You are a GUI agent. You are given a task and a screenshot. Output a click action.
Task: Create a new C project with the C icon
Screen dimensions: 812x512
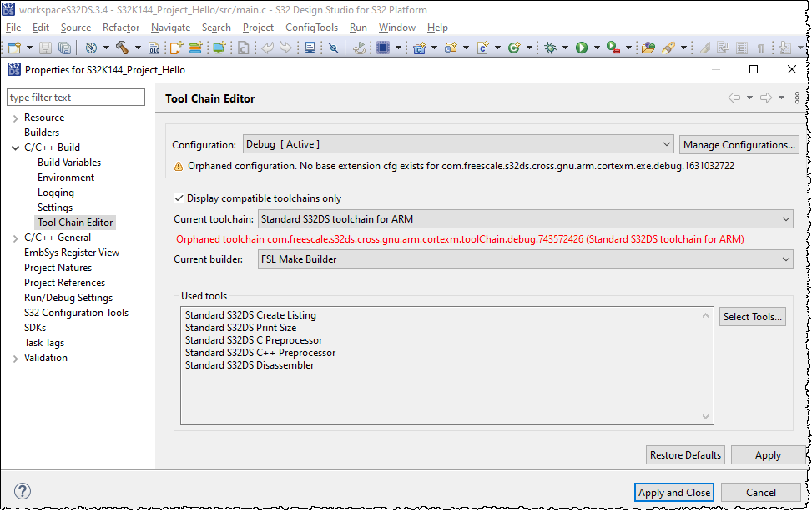pos(419,48)
